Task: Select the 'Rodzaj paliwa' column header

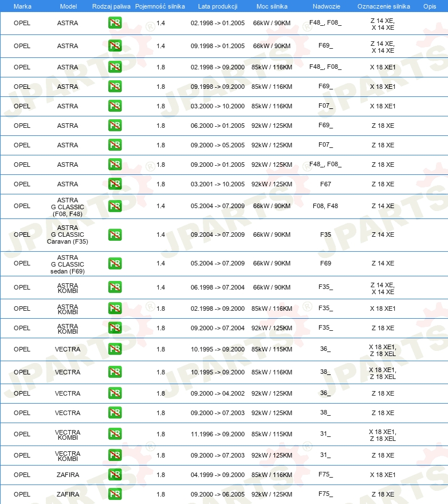Action: 112,6
